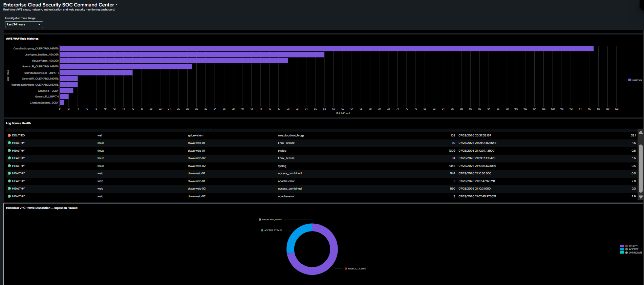644x285 pixels.
Task: Click the matches legend label
Action: tap(637, 80)
